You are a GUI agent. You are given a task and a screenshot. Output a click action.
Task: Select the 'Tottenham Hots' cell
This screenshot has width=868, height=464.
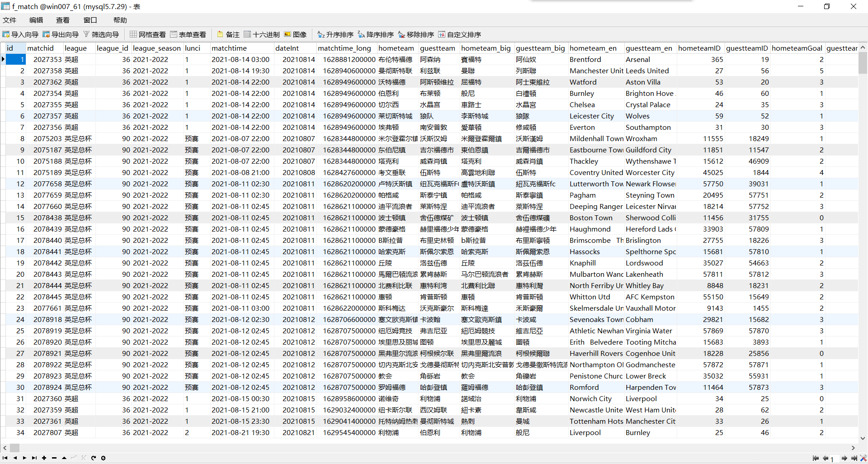tap(596, 421)
